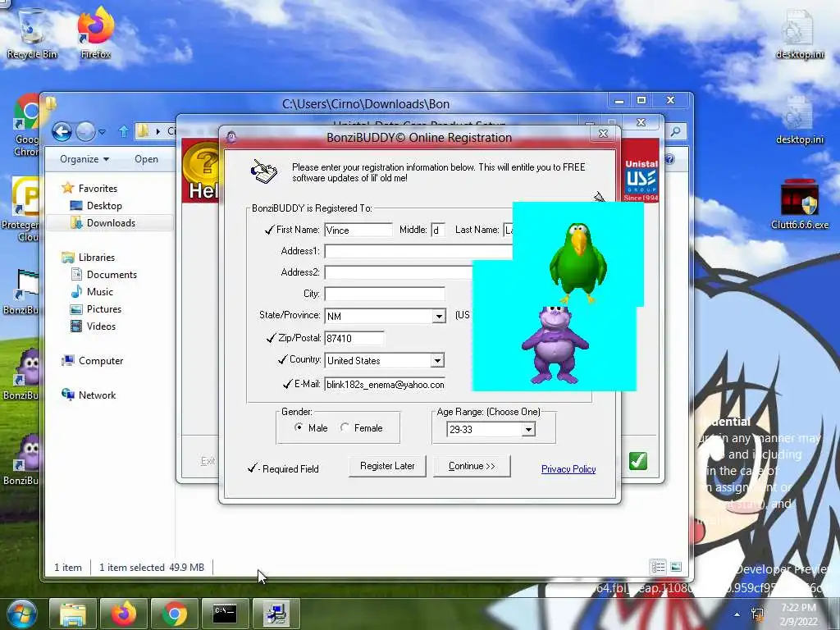
Task: Click the Action Center flag tray icon
Action: pyautogui.click(x=757, y=614)
